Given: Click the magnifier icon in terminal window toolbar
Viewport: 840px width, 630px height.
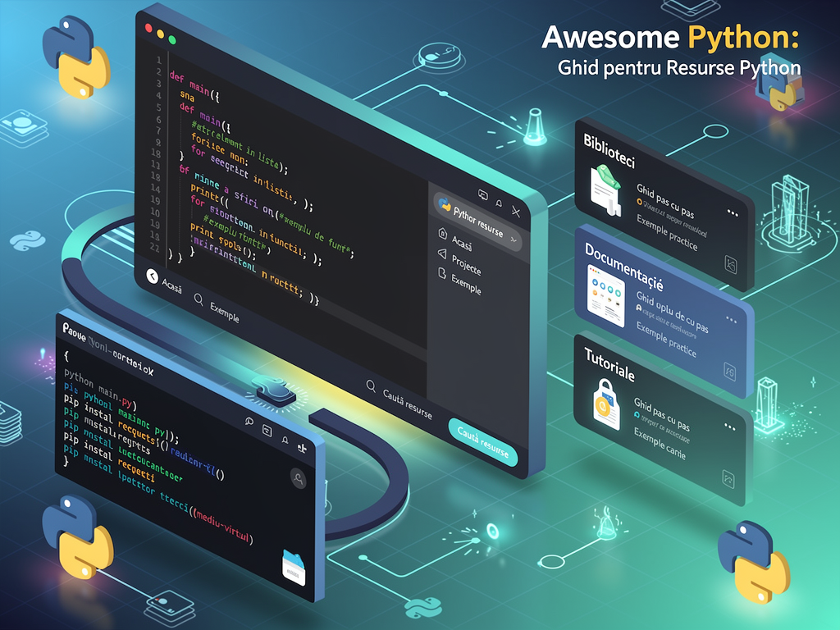Looking at the screenshot, I should [249, 421].
